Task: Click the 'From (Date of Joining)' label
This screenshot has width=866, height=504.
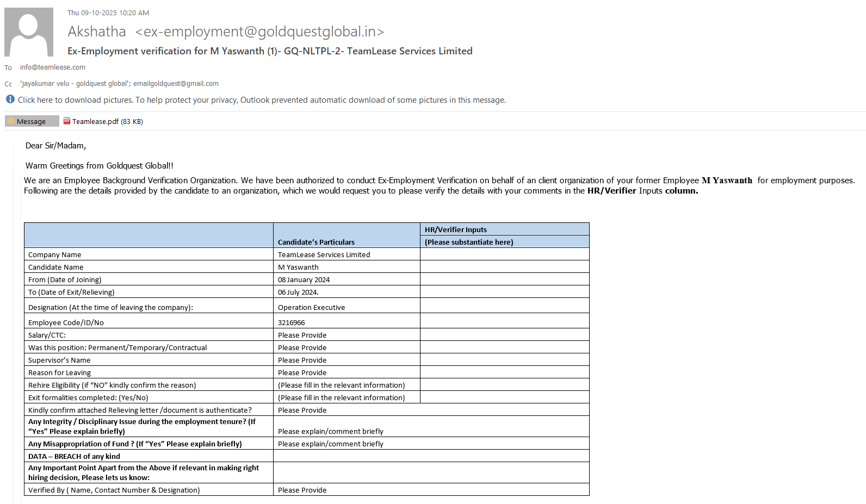Action: pos(65,279)
